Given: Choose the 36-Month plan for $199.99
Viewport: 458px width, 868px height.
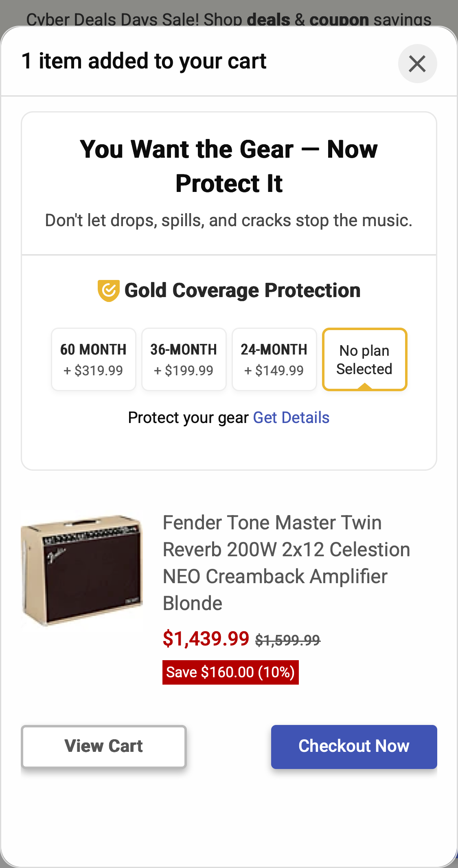Looking at the screenshot, I should click(184, 359).
